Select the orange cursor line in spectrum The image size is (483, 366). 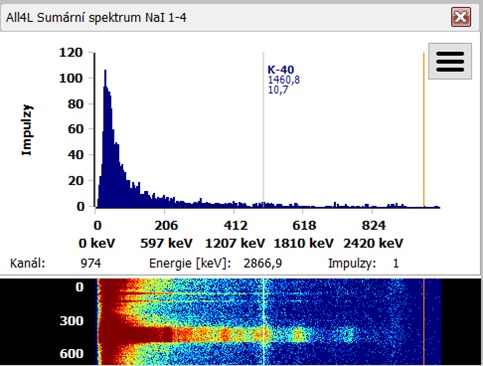424,130
